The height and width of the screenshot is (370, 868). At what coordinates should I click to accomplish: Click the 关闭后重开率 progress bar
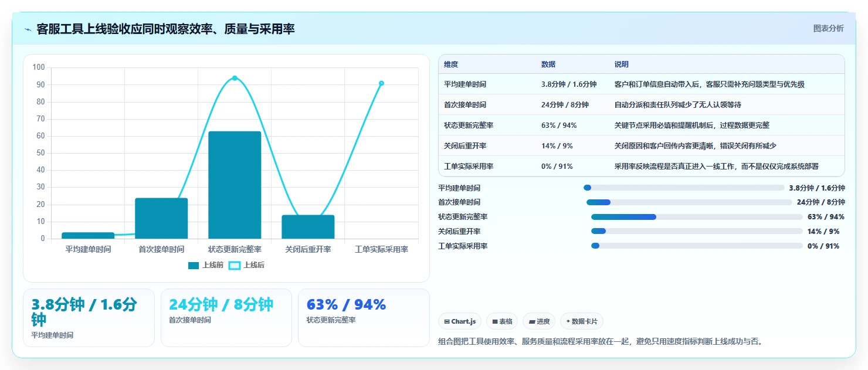pyautogui.click(x=697, y=232)
